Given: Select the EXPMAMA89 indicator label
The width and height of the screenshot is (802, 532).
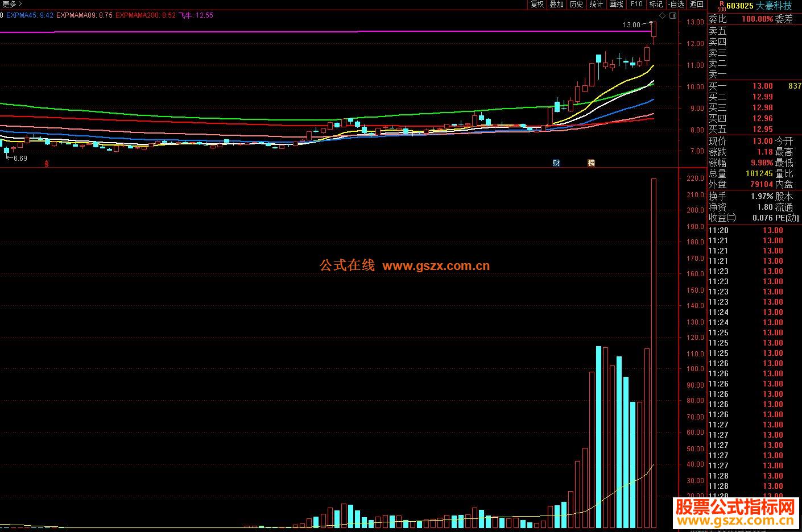Looking at the screenshot, I should [85, 15].
